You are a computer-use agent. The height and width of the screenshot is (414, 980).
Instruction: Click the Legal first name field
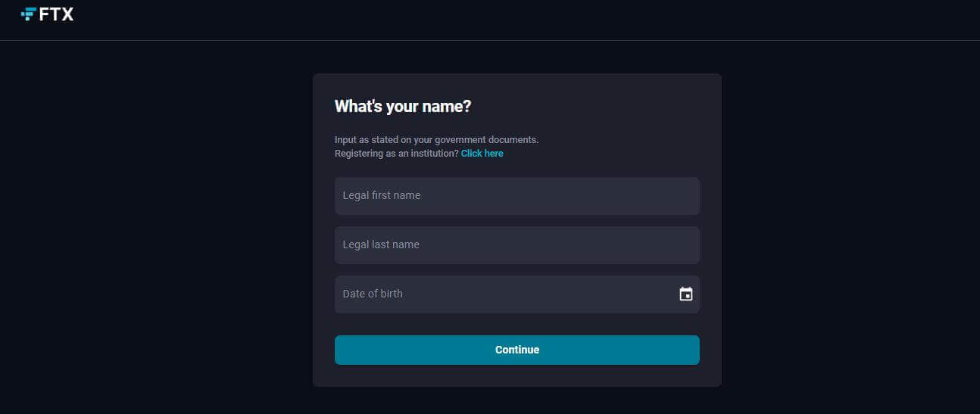(x=517, y=196)
